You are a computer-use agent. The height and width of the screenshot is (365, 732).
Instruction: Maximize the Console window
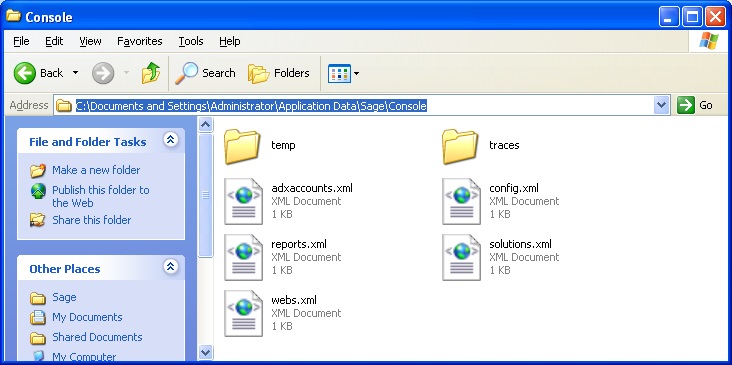(x=692, y=17)
